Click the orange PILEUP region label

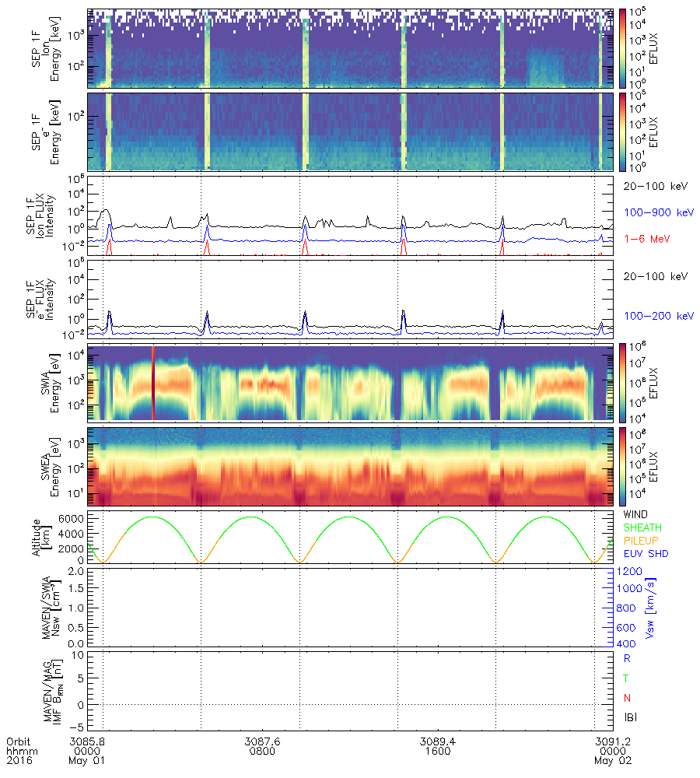(x=642, y=540)
